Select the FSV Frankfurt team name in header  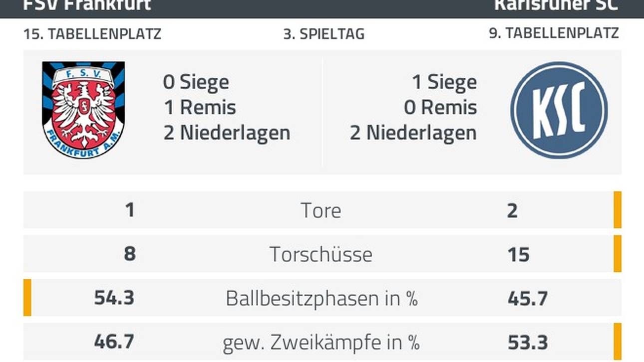click(87, 5)
